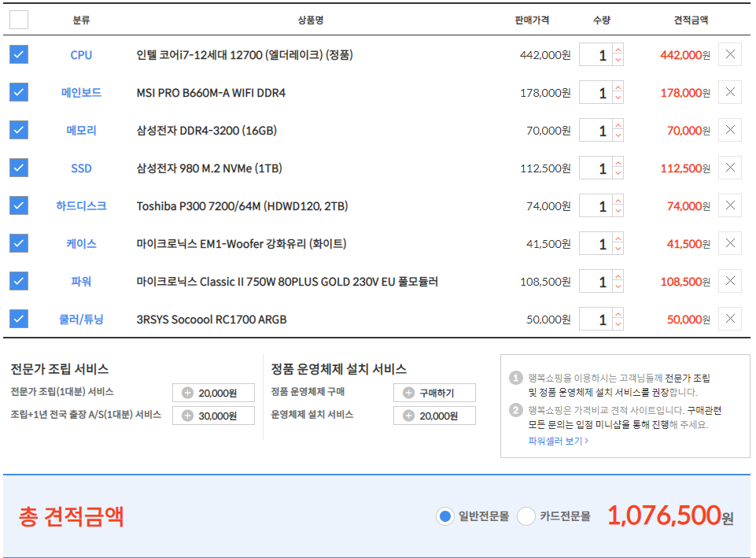Remove the SSD row with X icon
The width and height of the screenshot is (756, 558).
coord(730,168)
